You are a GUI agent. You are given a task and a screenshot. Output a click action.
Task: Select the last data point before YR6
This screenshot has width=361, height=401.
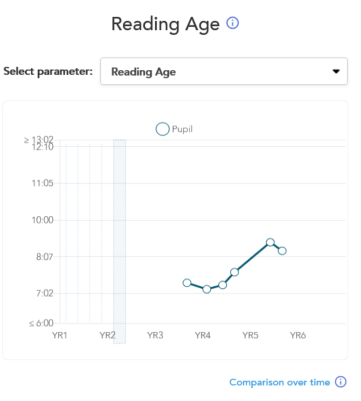tap(282, 251)
